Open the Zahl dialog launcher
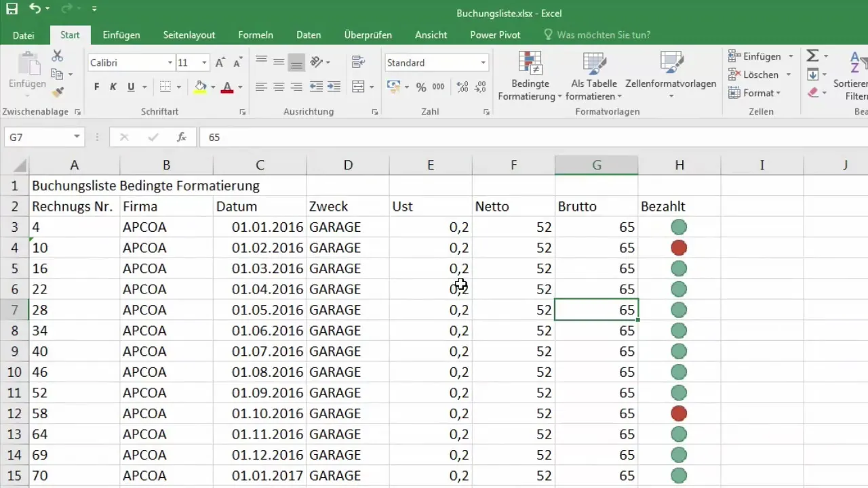Screen dimensions: 868x488 point(486,112)
